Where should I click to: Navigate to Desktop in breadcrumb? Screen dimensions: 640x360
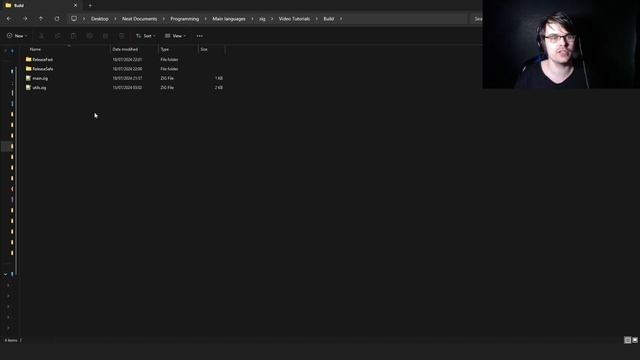pos(100,19)
